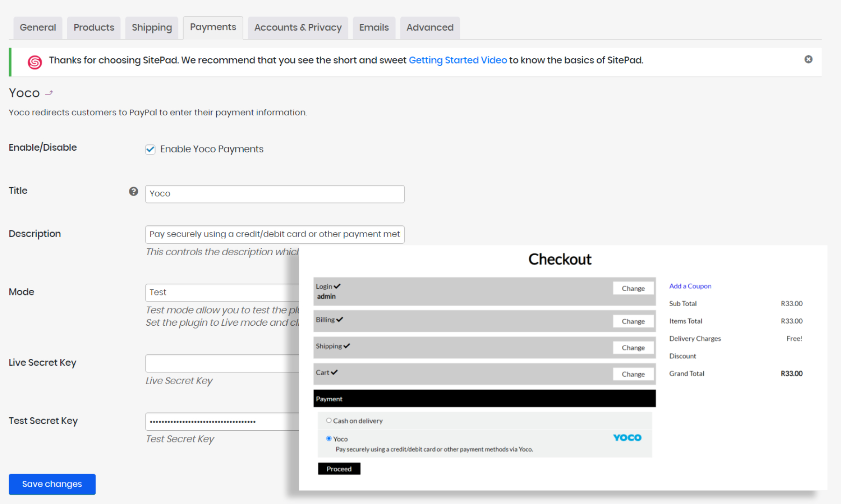
Task: Click the Yoco logo in payment options
Action: tap(627, 437)
